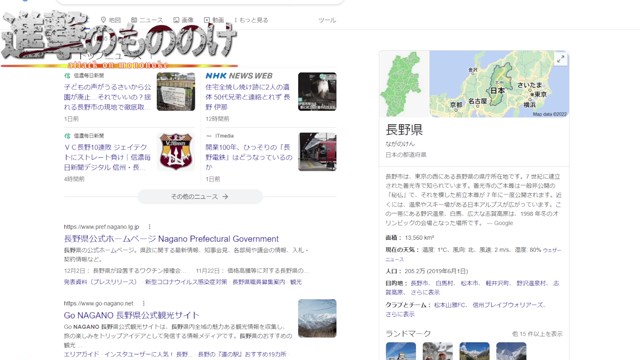Click the green Nagano prefecture shape image
The width and height of the screenshot is (640, 360).
(404, 84)
